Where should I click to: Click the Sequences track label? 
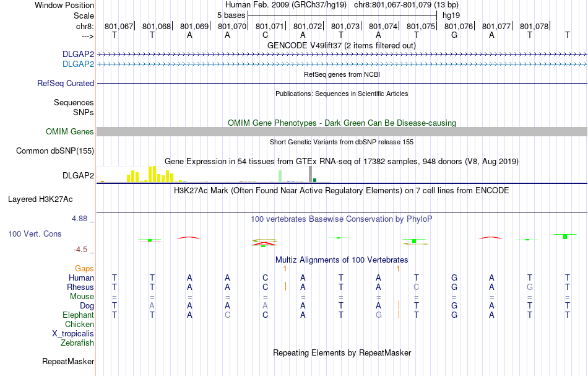click(x=74, y=102)
